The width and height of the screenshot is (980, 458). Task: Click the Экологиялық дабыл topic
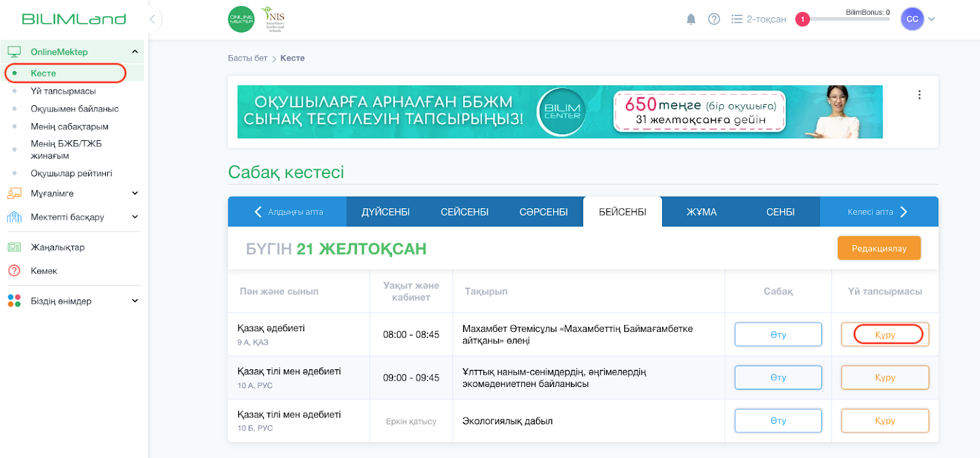[x=507, y=421]
